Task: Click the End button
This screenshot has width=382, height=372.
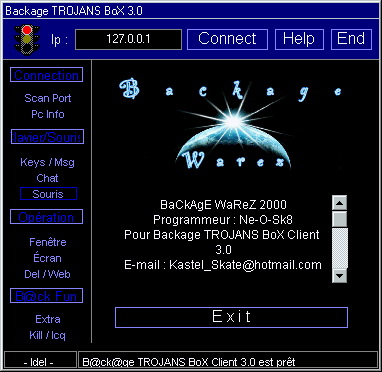Action: click(351, 39)
